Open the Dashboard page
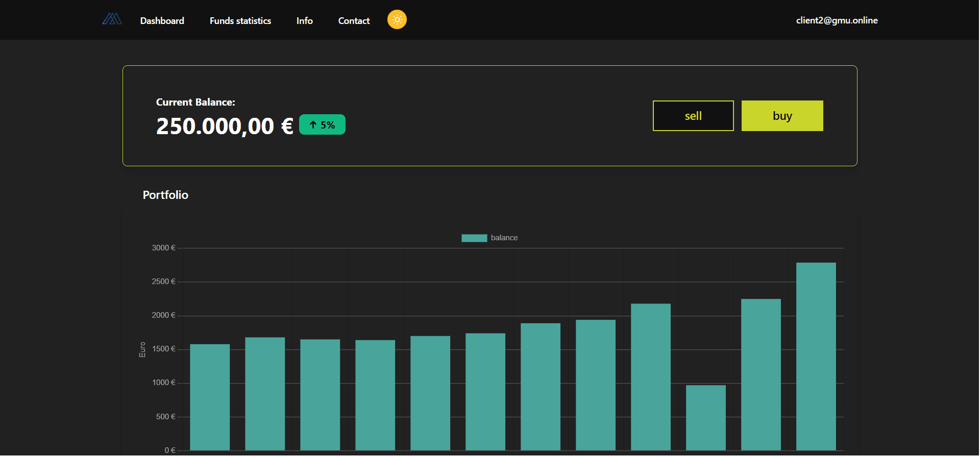The height and width of the screenshot is (457, 980). (x=162, y=21)
